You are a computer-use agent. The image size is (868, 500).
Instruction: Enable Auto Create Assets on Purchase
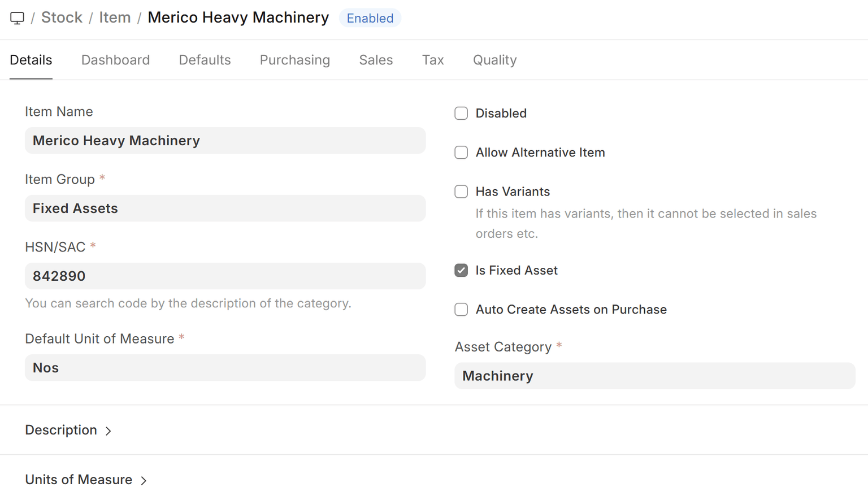point(461,310)
